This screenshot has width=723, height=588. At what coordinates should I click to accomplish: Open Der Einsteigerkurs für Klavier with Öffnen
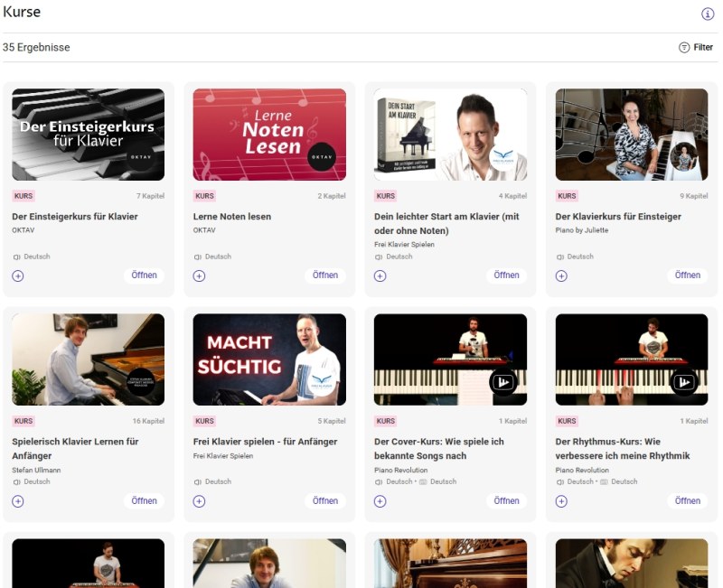(x=144, y=275)
